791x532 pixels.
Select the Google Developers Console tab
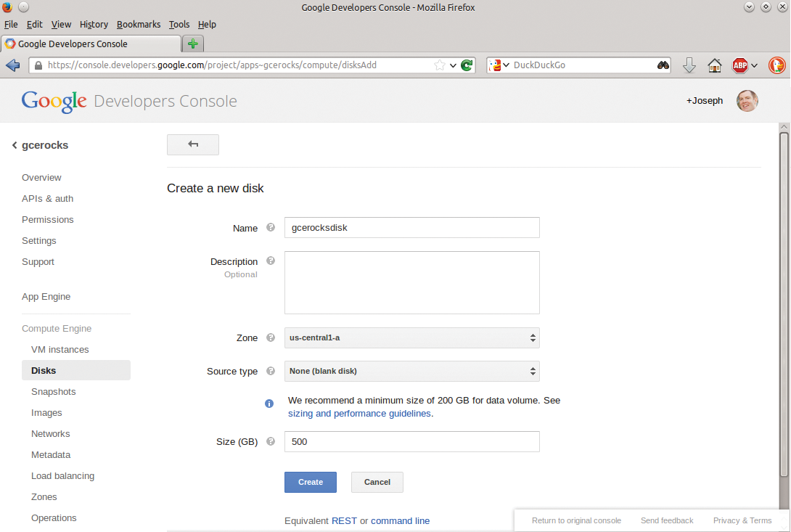[91, 44]
